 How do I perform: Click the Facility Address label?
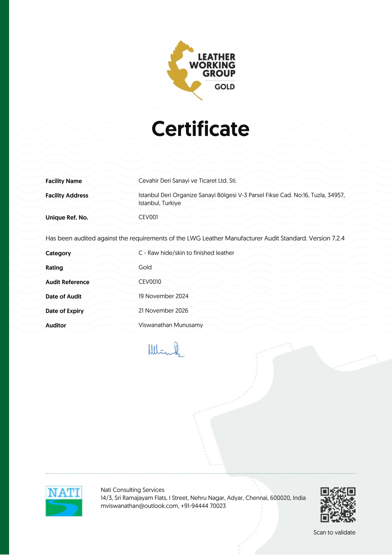coord(67,196)
